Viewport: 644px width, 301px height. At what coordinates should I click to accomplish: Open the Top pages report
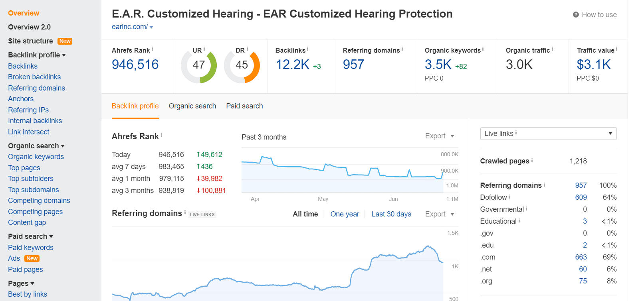tap(24, 168)
